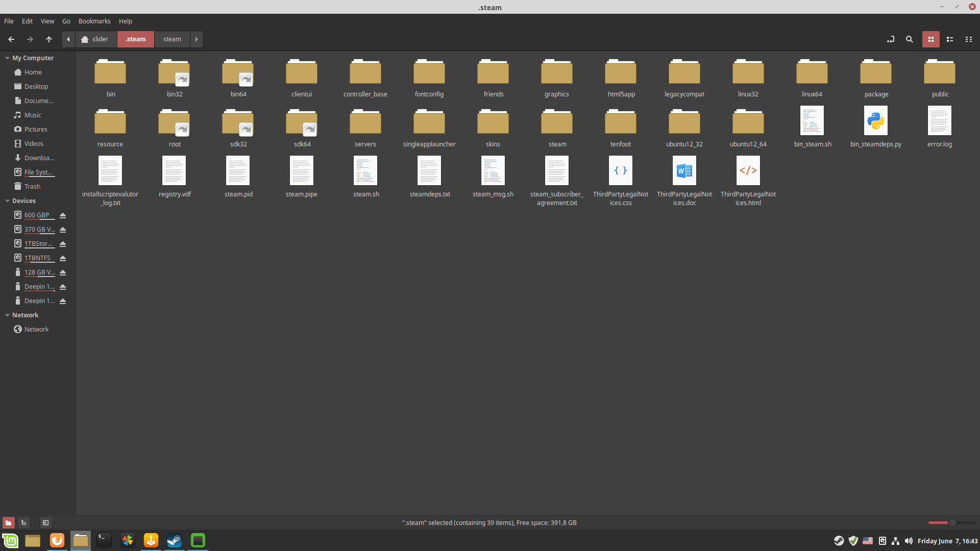Open Steam from the taskbar

175,540
